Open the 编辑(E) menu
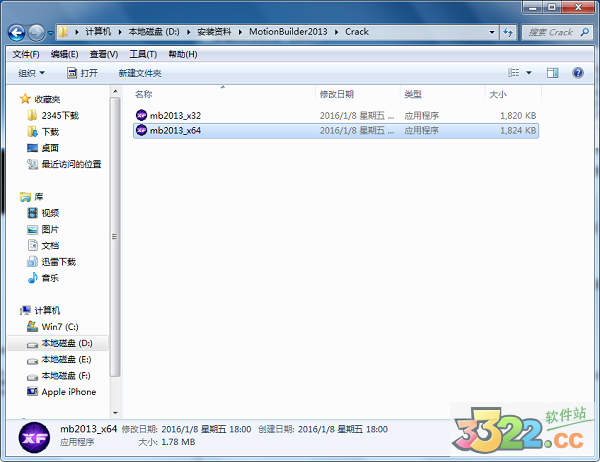The height and width of the screenshot is (462, 600). point(64,54)
